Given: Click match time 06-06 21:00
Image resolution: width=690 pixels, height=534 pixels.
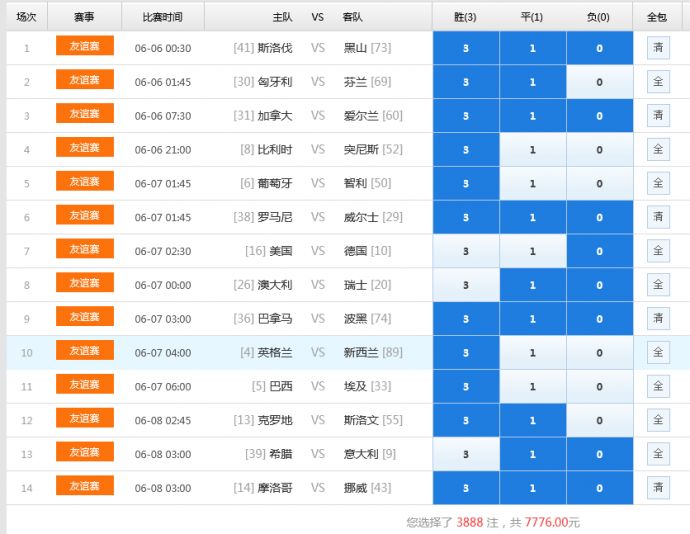Looking at the screenshot, I should click(163, 150).
